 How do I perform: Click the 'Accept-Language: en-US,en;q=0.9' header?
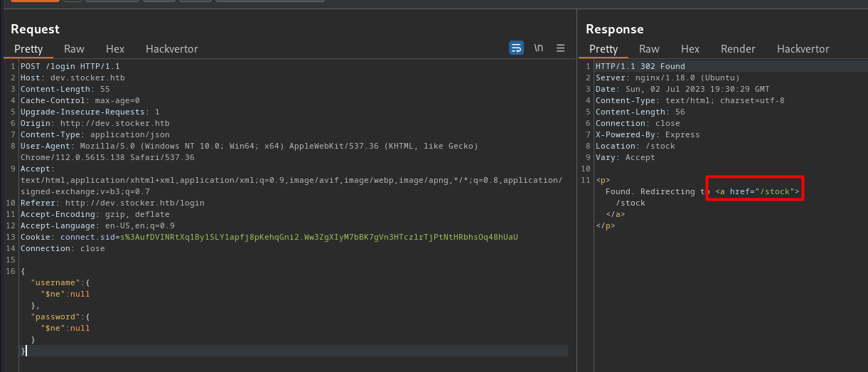click(97, 225)
